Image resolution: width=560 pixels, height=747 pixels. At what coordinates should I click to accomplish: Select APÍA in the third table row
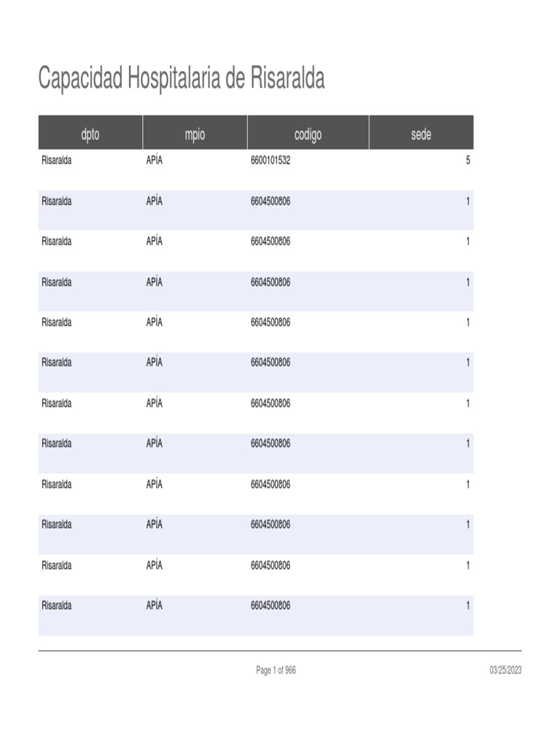point(154,241)
